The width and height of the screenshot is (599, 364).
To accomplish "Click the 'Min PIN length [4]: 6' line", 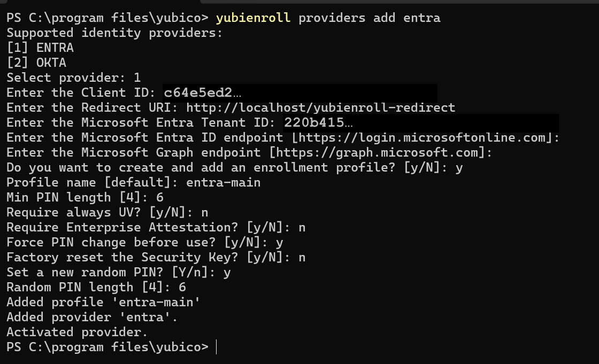I will click(x=85, y=197).
